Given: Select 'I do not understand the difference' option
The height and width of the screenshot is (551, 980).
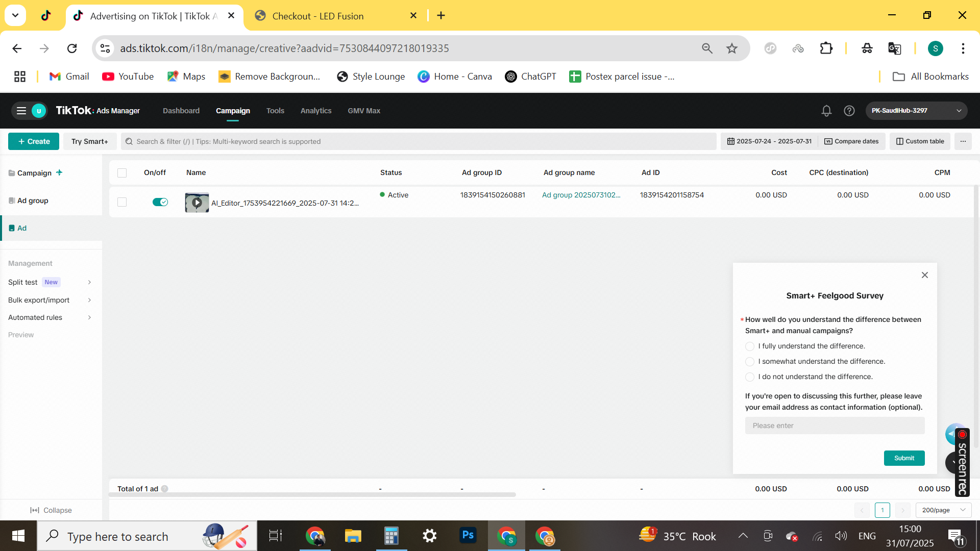Looking at the screenshot, I should [750, 377].
